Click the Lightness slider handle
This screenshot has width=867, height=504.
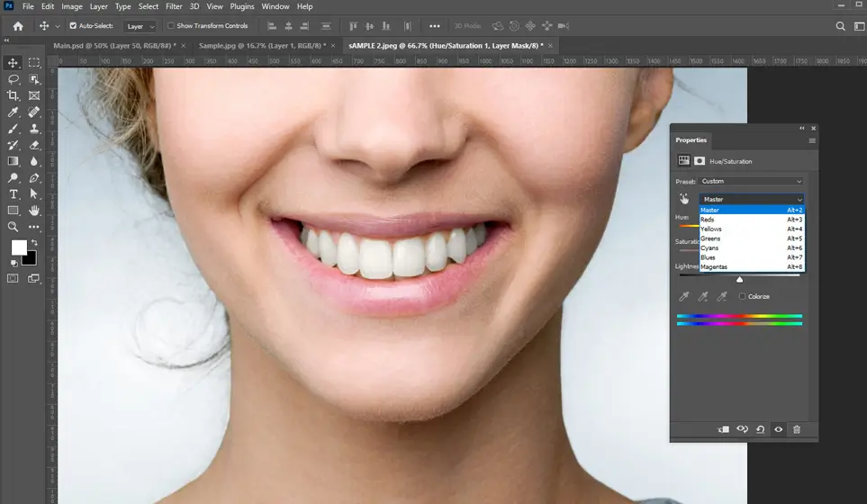739,279
